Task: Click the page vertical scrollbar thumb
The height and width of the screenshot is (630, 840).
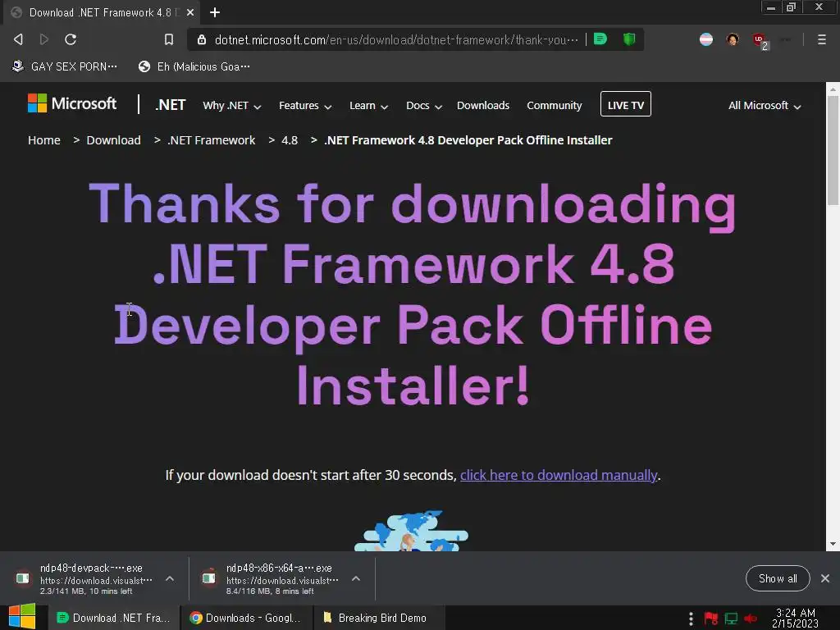Action: click(x=833, y=150)
